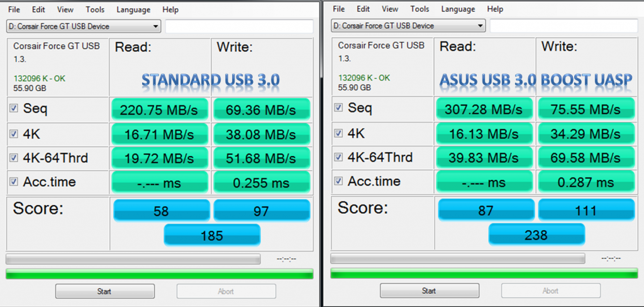Open Help menu in left window

[170, 9]
